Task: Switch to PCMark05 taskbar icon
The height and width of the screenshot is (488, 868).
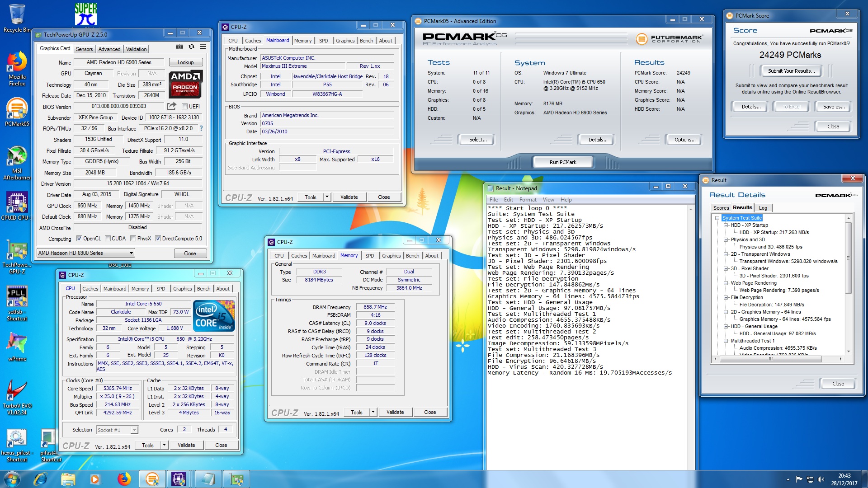Action: point(152,479)
